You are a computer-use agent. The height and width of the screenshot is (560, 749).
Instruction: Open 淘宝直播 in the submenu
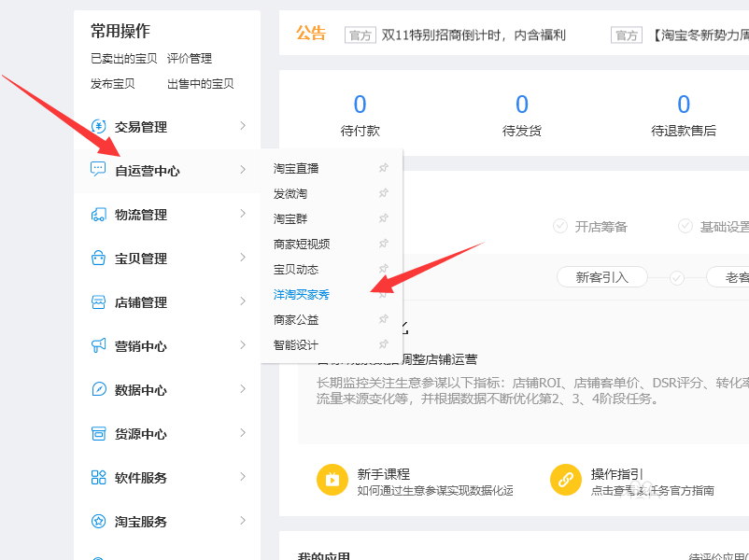pos(296,169)
